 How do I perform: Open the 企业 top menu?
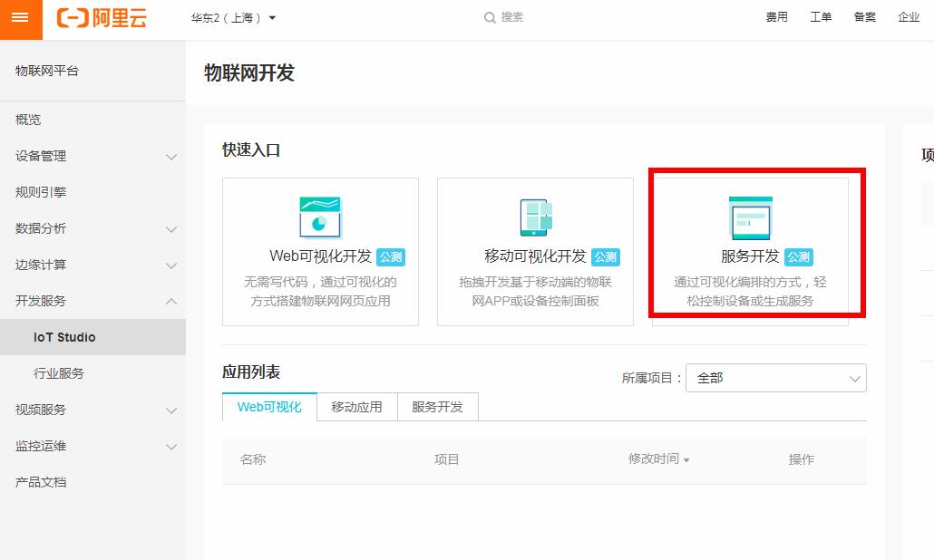pyautogui.click(x=909, y=17)
